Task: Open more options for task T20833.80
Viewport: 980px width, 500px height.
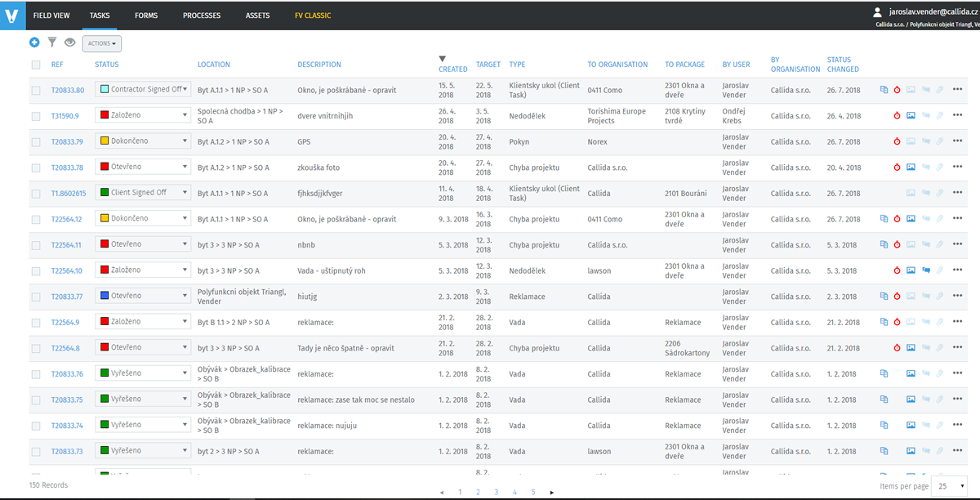Action: tap(957, 90)
